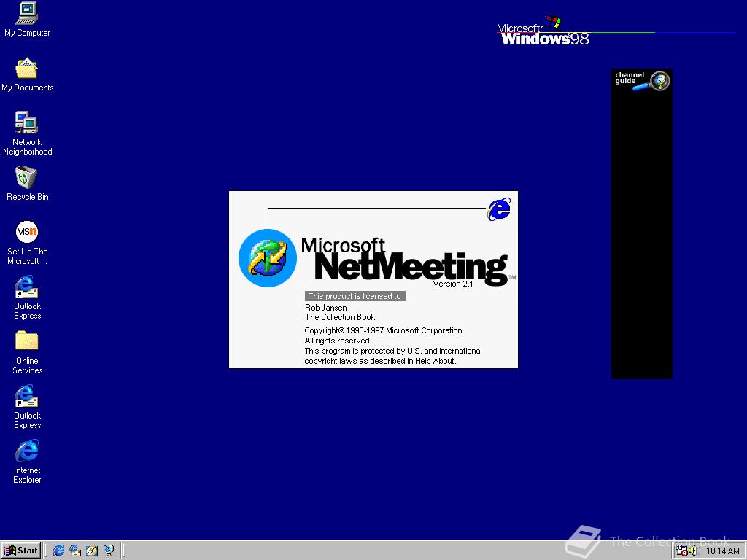Viewport: 747px width, 560px height.
Task: Click the Task Scheduler tray icon
Action: 682,551
